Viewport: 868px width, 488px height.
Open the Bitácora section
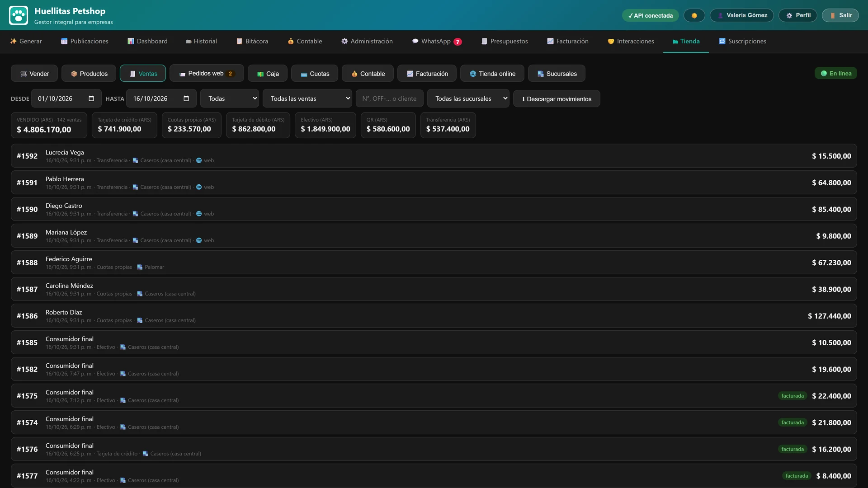pyautogui.click(x=252, y=41)
